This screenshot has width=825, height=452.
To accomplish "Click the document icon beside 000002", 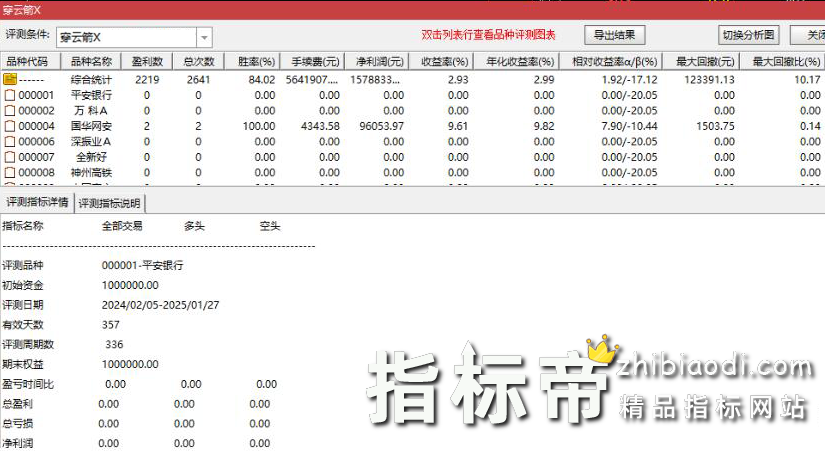I will 10,111.
